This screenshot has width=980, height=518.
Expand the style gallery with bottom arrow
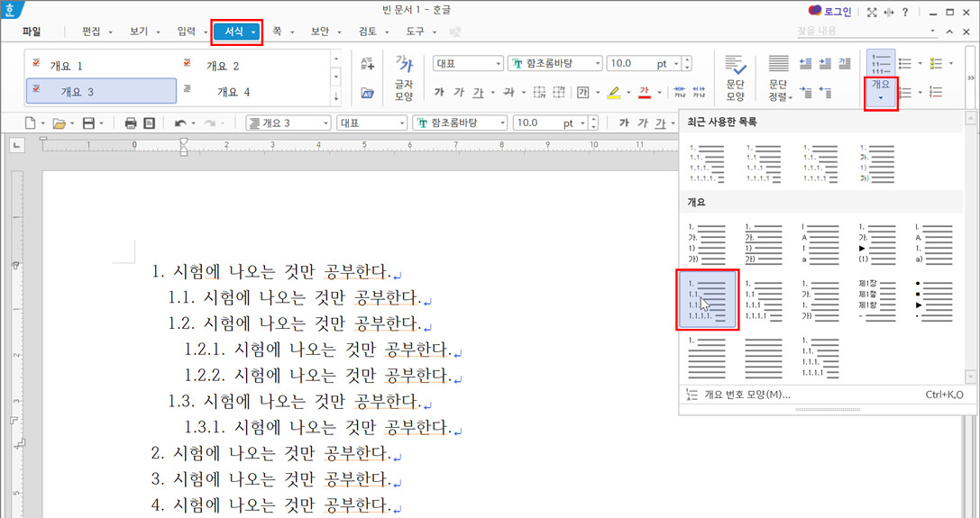[x=336, y=97]
